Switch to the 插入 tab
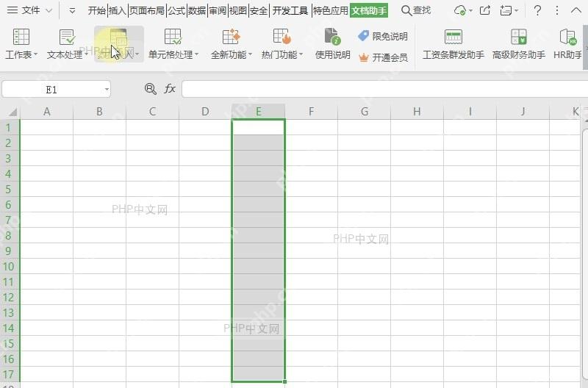This screenshot has height=388, width=588. (x=118, y=10)
